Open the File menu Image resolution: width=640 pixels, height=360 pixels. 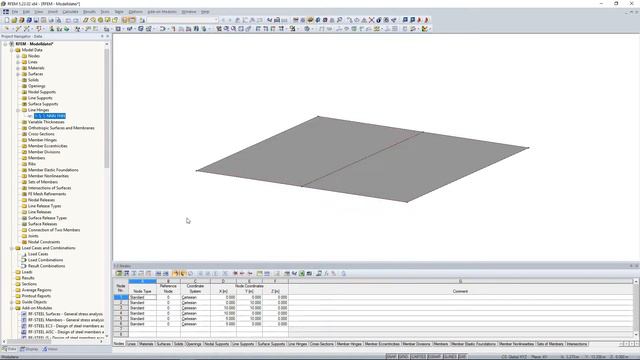[x=15, y=12]
